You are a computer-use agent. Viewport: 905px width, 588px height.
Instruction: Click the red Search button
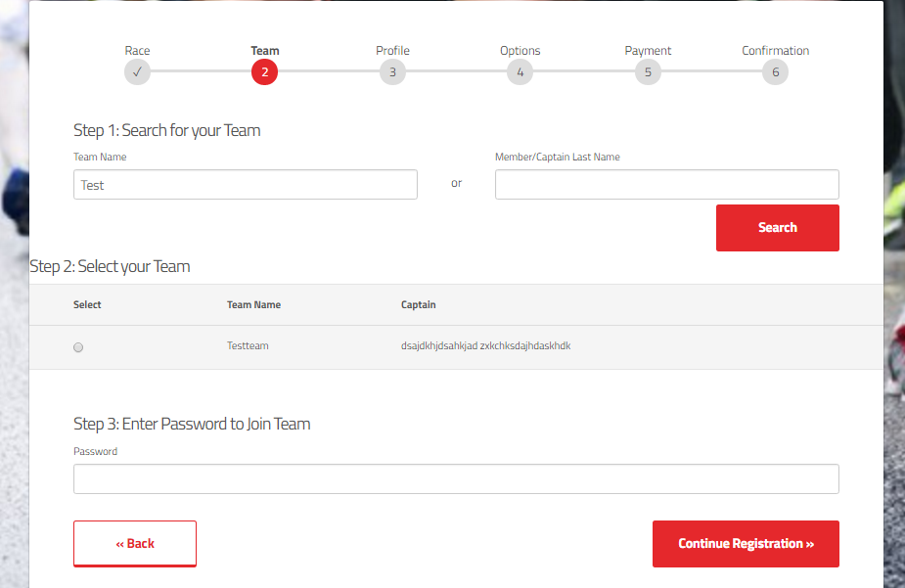pos(778,228)
